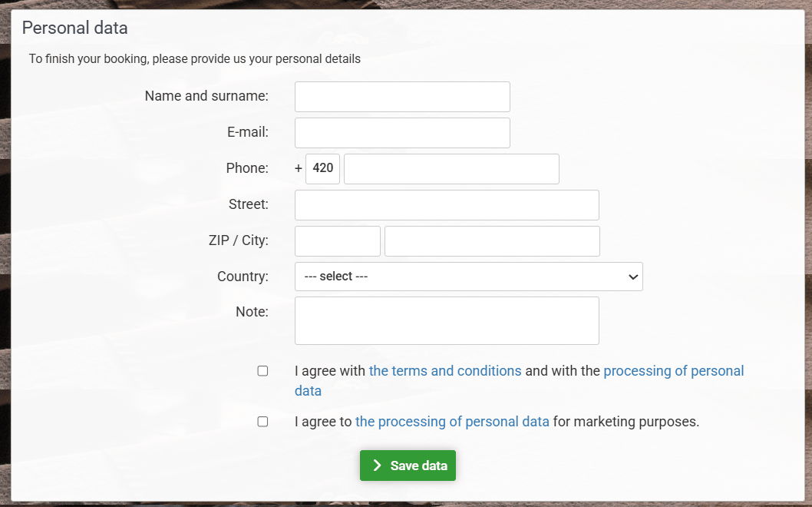Click the Country dropdown chevron arrow
The width and height of the screenshot is (812, 507).
click(x=633, y=277)
